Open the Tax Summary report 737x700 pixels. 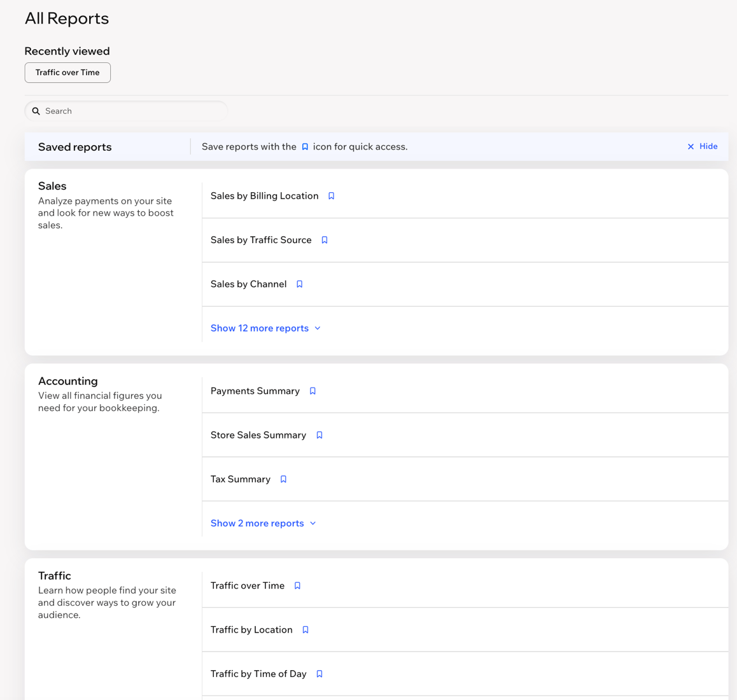(x=241, y=480)
